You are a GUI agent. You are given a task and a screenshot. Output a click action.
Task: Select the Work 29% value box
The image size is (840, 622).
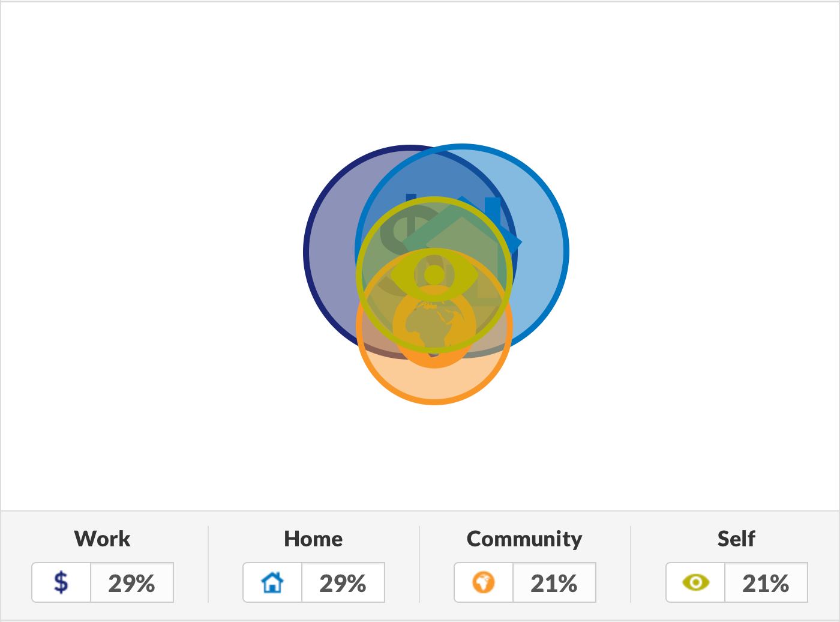tap(132, 582)
